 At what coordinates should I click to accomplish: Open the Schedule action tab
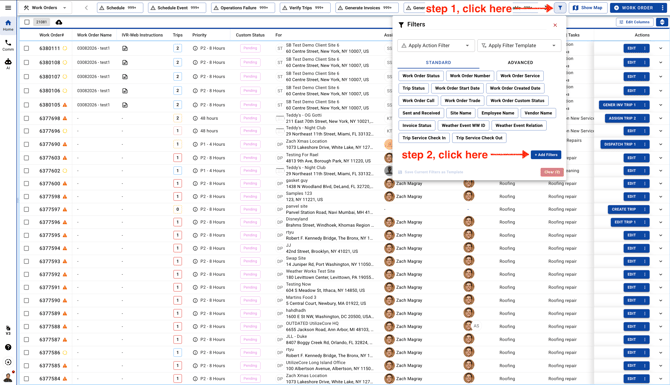pyautogui.click(x=120, y=8)
